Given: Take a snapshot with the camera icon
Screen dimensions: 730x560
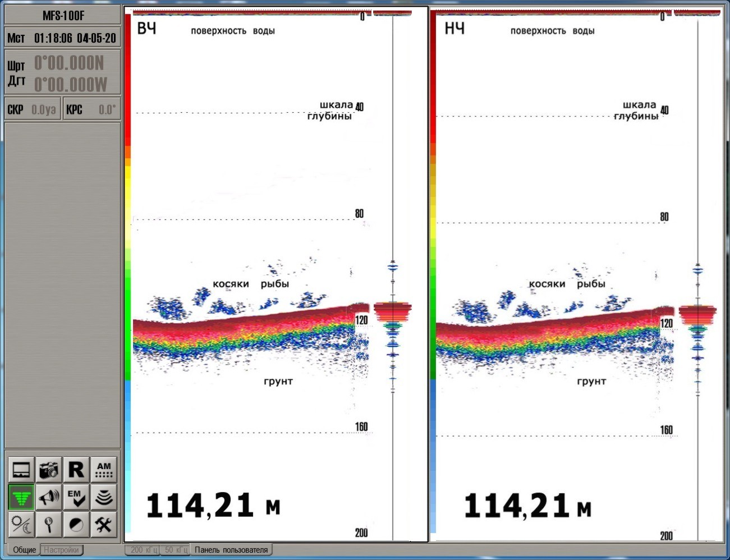Looking at the screenshot, I should tap(49, 469).
